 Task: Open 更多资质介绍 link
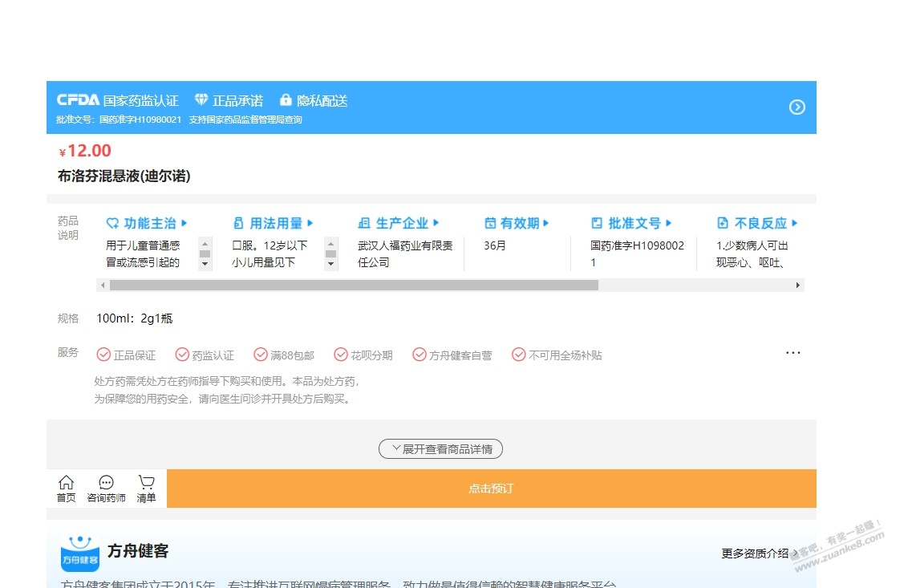pyautogui.click(x=760, y=554)
